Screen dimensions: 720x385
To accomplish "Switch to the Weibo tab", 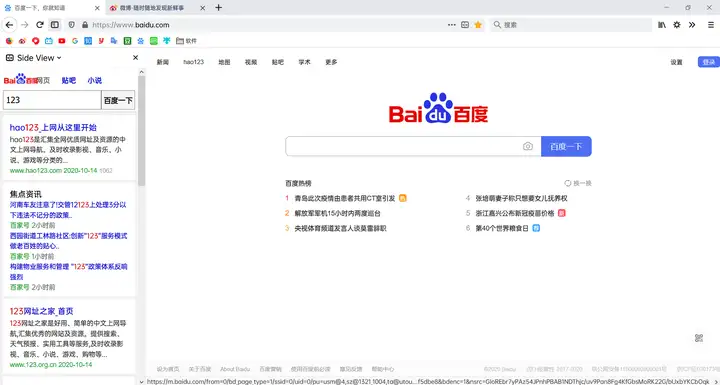I will tap(147, 8).
